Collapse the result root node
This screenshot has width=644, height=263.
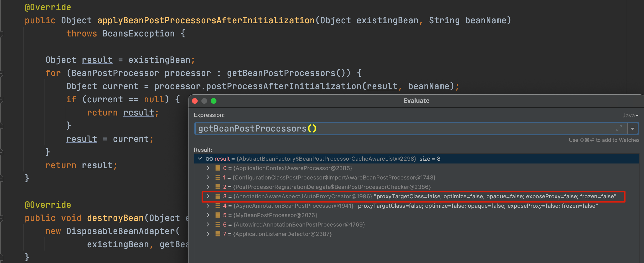(x=200, y=159)
